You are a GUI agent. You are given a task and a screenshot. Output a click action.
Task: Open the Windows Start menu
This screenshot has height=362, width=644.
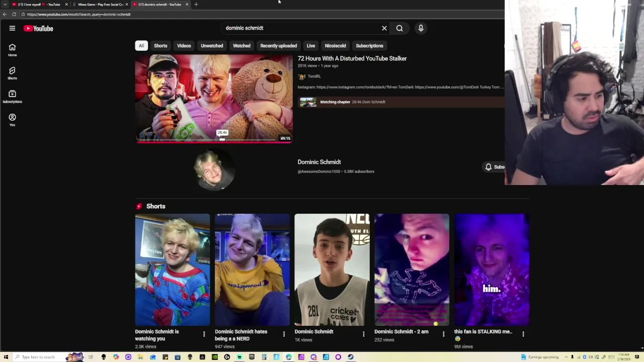6,357
